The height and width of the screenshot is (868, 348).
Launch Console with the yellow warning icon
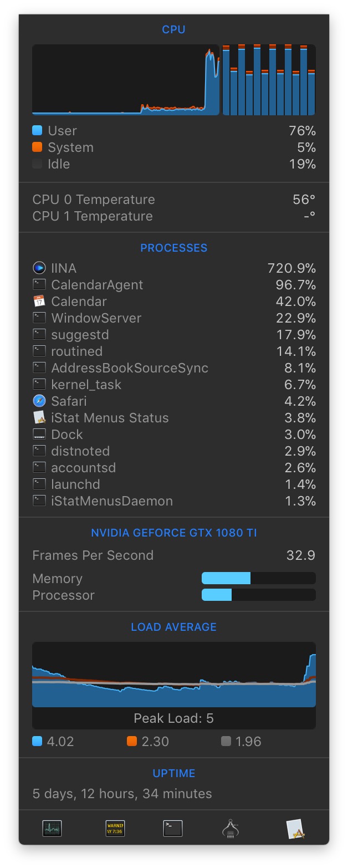[x=115, y=828]
